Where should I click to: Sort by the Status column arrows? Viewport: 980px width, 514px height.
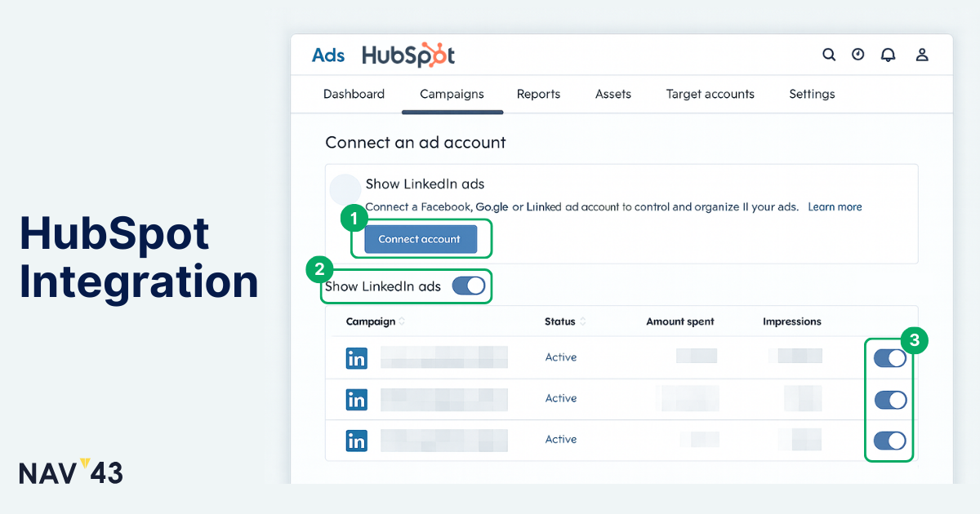pos(582,321)
